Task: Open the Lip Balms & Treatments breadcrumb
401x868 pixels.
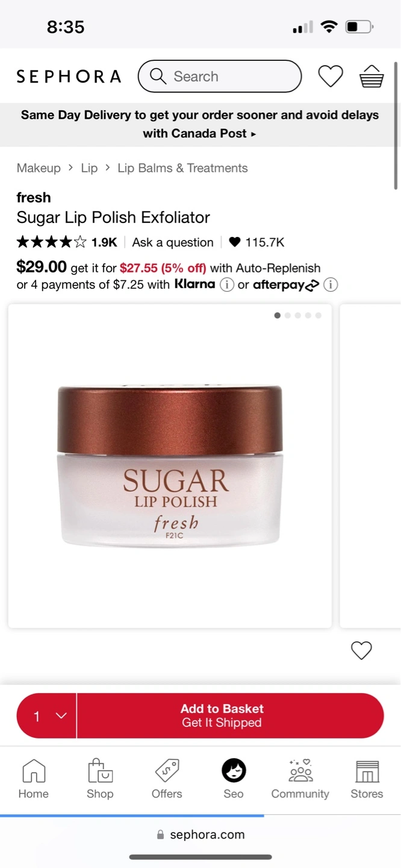Action: coord(182,168)
